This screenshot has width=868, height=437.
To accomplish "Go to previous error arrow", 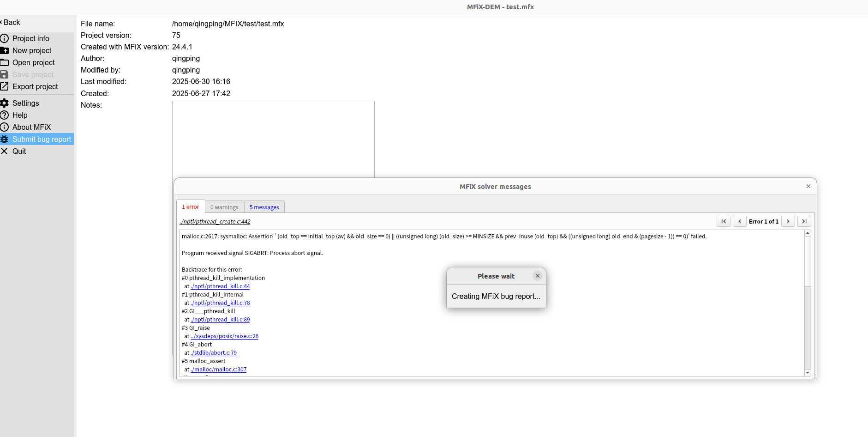I will (x=740, y=221).
